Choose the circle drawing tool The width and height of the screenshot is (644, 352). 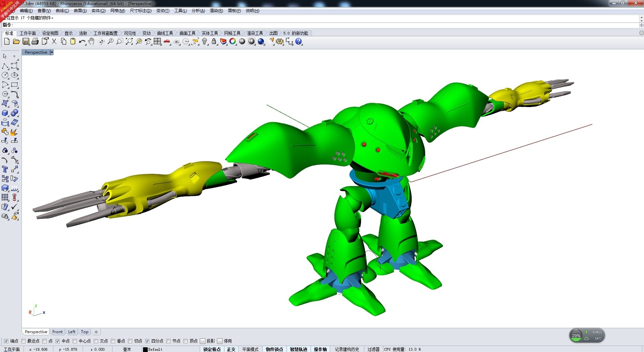5,75
